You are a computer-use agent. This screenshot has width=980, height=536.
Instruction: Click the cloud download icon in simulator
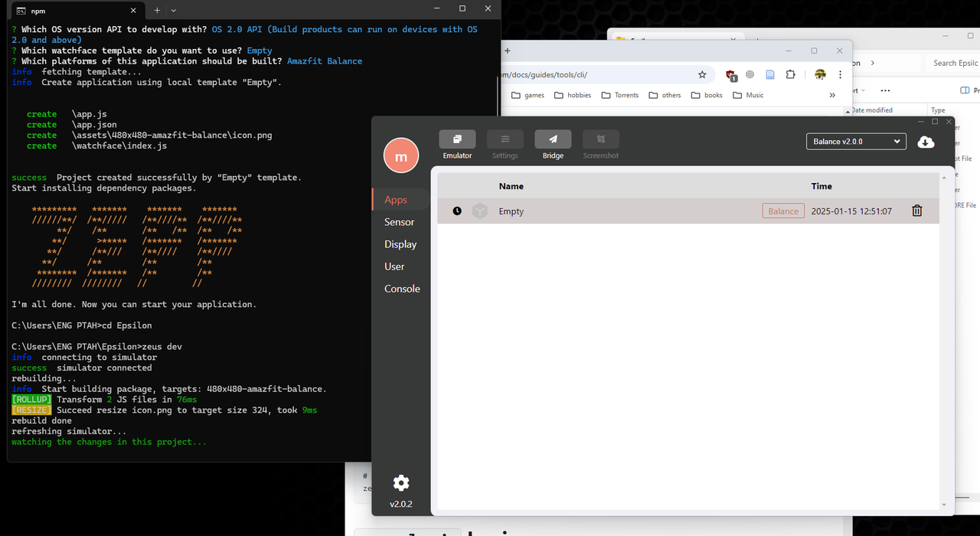pyautogui.click(x=926, y=142)
